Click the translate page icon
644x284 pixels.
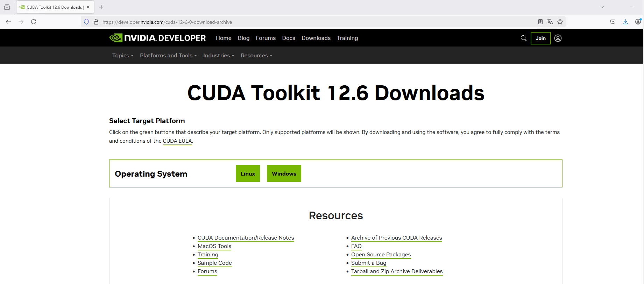(550, 22)
